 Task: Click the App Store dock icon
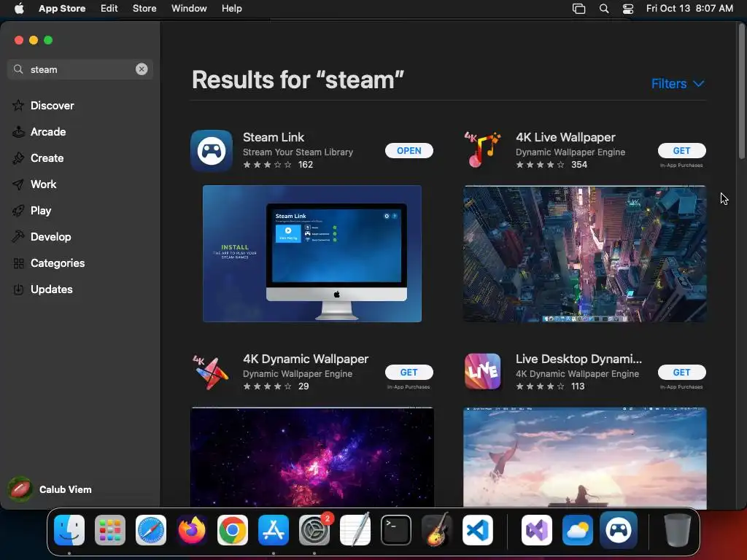[x=274, y=530]
